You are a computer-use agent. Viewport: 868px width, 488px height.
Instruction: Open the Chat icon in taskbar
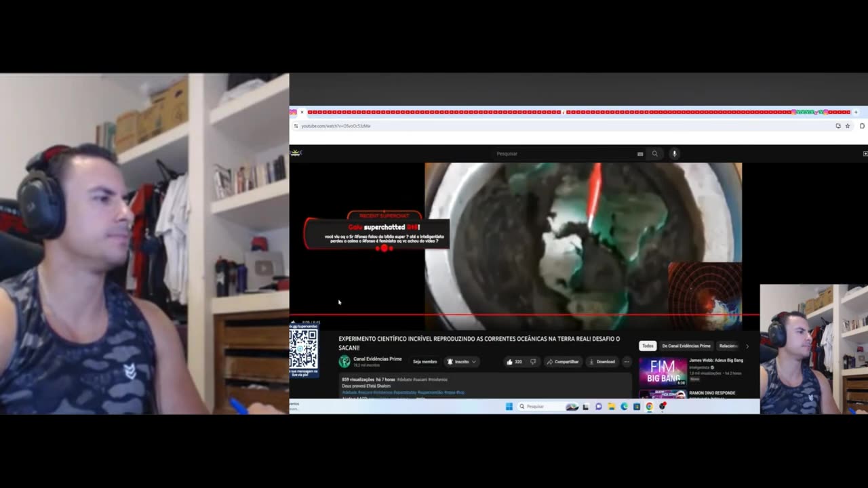(599, 407)
